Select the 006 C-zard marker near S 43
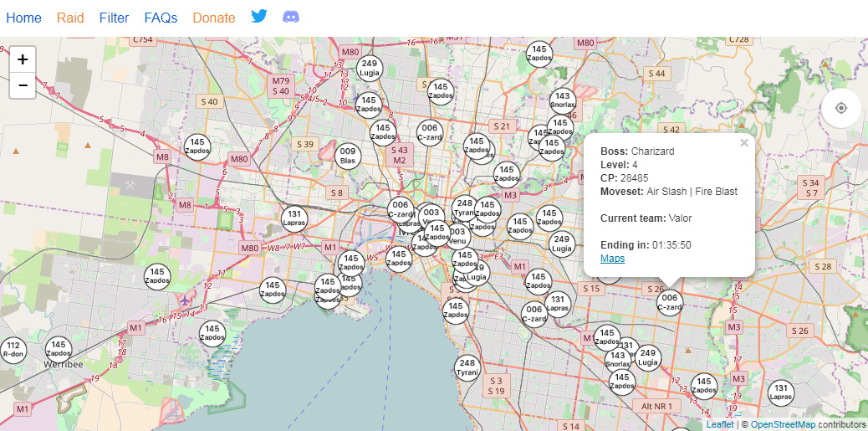 (429, 132)
